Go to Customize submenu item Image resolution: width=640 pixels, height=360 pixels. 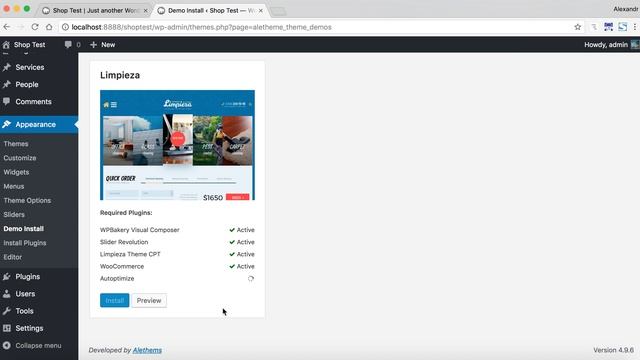coord(20,158)
